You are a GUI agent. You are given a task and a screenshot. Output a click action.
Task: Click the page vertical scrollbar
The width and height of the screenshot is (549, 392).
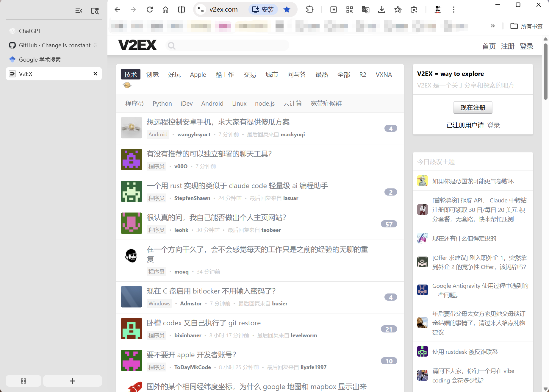[x=545, y=71]
